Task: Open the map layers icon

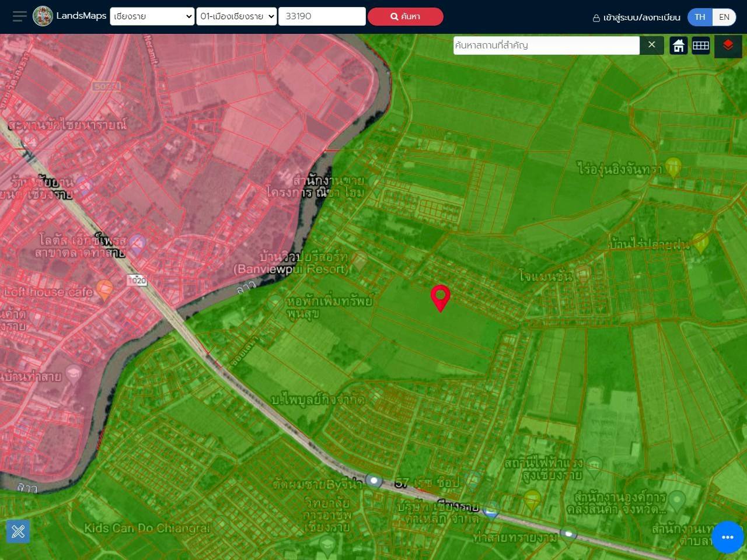Action: click(728, 45)
